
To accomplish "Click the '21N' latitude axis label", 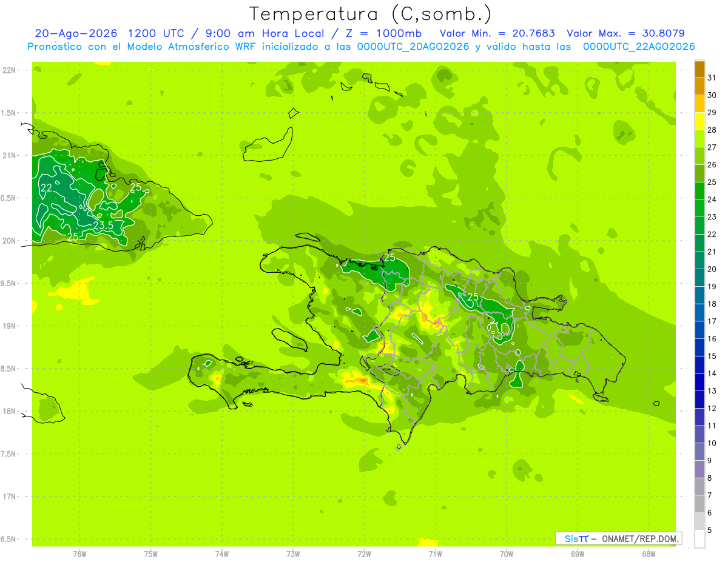I will click(x=10, y=156).
